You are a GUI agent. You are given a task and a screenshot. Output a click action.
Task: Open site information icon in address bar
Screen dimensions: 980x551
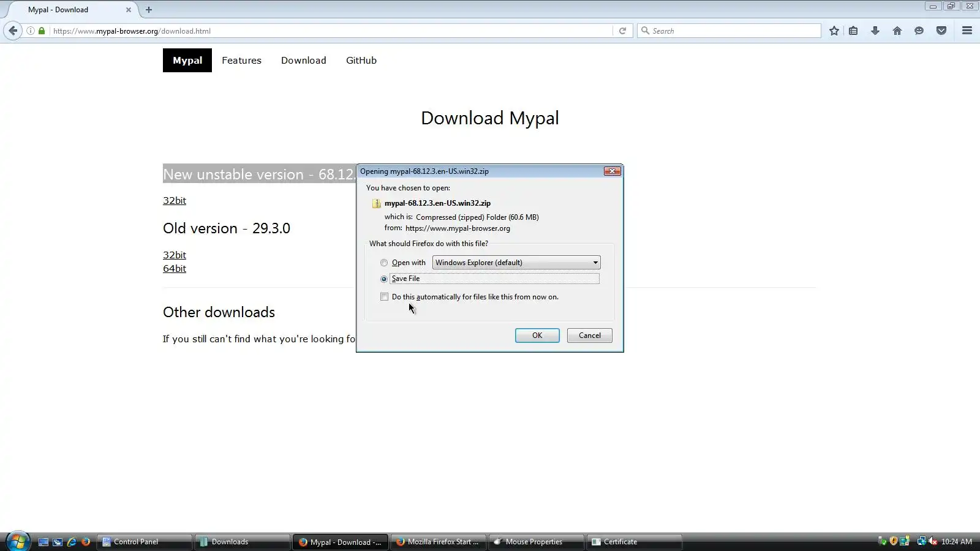pos(31,31)
